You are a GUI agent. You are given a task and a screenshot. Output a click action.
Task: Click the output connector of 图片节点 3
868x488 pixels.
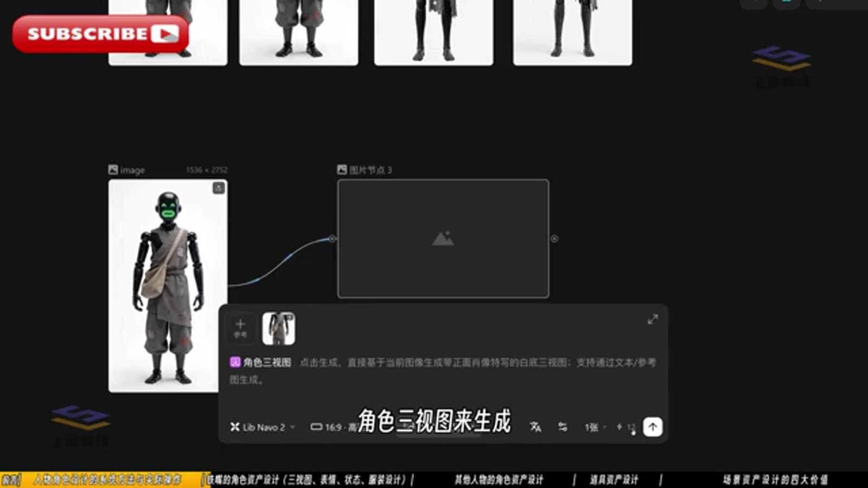[554, 239]
